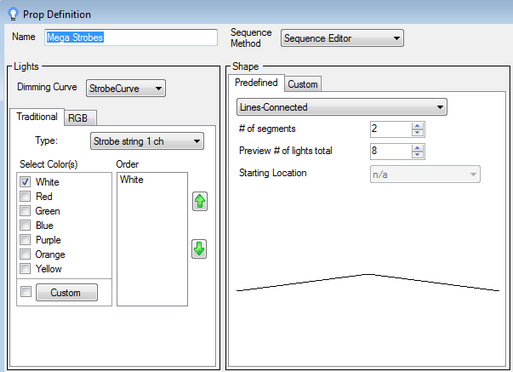
Task: Toggle the Orange color checkbox
Action: [x=25, y=254]
